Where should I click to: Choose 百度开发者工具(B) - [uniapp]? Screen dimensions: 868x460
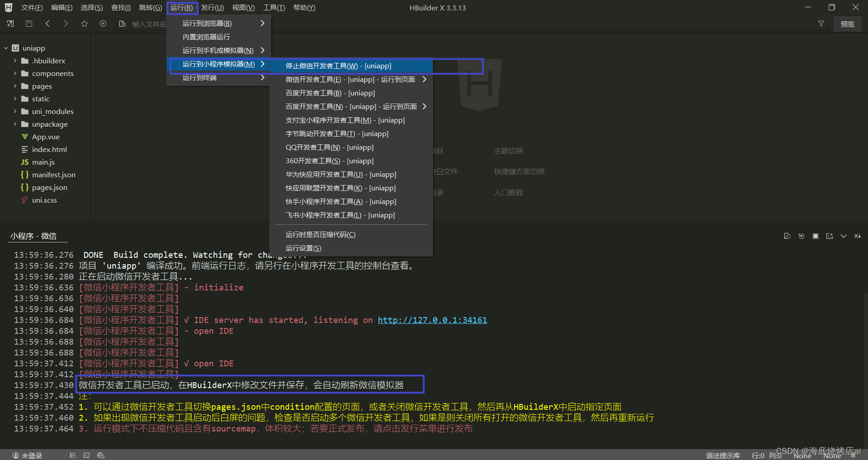pyautogui.click(x=351, y=93)
